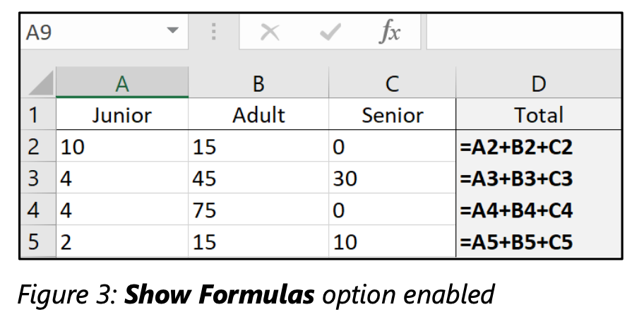This screenshot has width=644, height=312.
Task: Select column C header
Action: (x=393, y=84)
